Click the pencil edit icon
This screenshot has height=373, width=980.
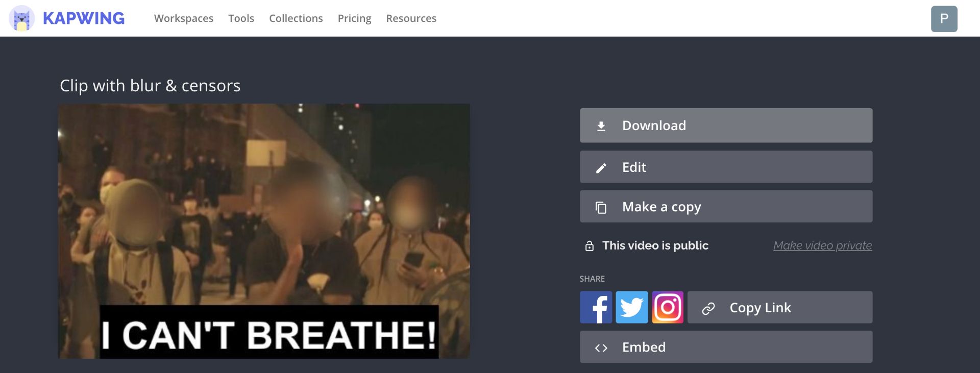coord(601,168)
